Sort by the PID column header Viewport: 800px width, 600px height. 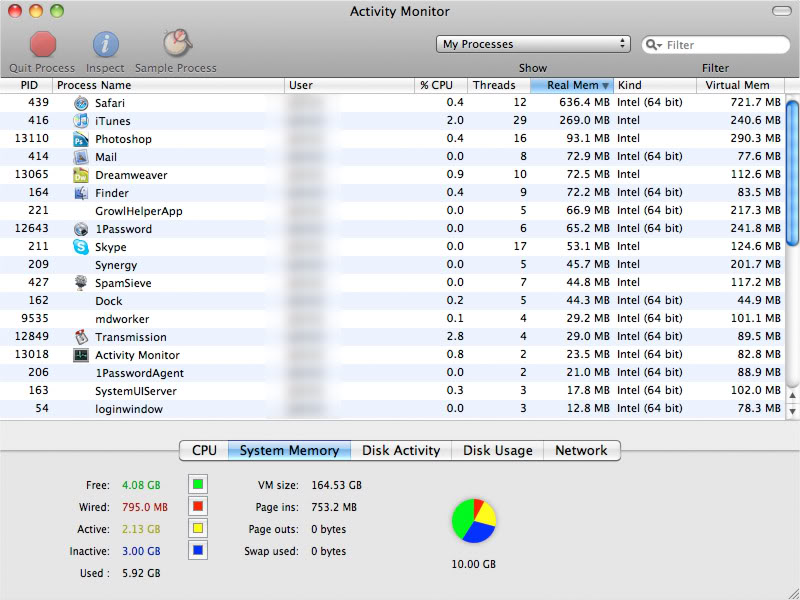tap(27, 85)
